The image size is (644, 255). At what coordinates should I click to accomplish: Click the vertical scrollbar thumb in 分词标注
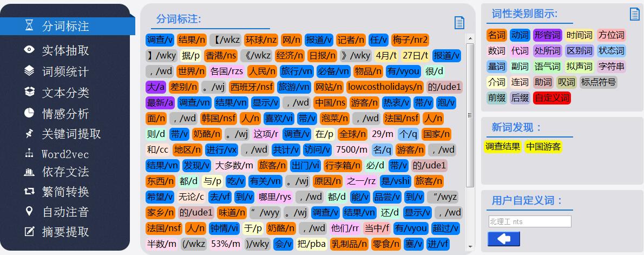470,115
